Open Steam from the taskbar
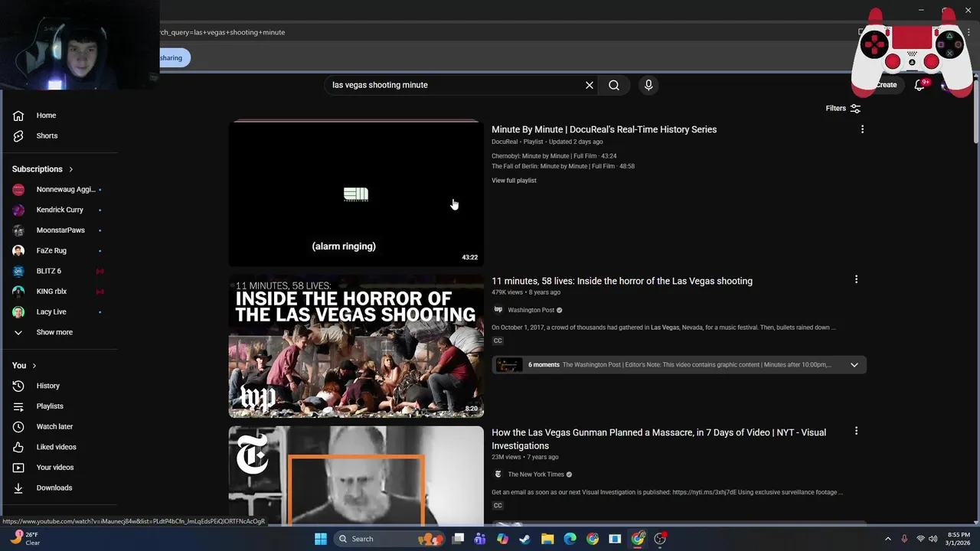The width and height of the screenshot is (980, 551). 524,539
